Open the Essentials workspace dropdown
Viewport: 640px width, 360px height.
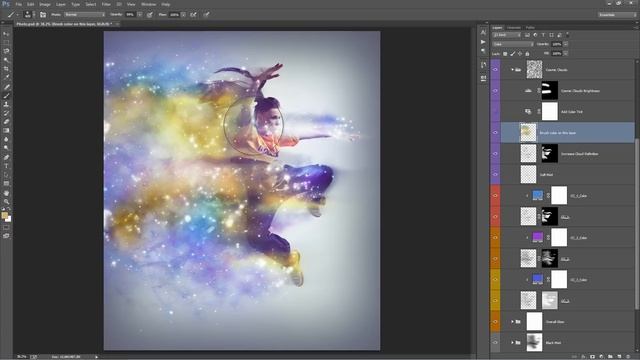click(617, 15)
